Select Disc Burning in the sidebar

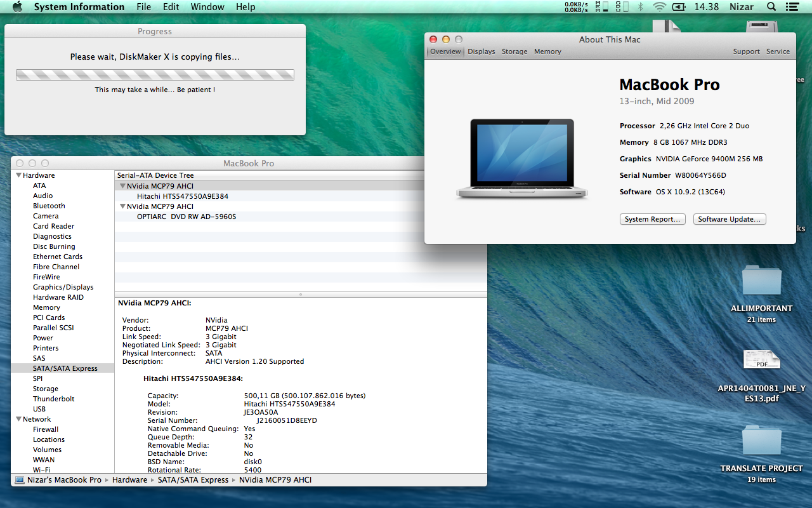(54, 246)
